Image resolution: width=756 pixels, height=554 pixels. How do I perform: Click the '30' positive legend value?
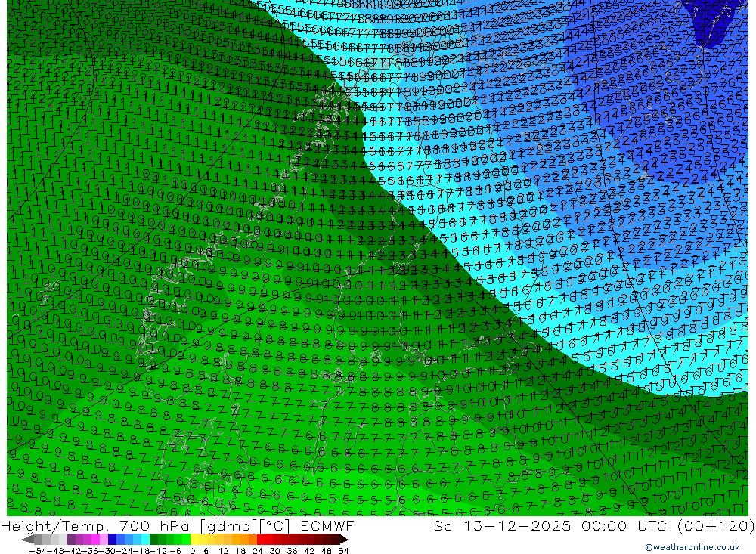tap(275, 551)
